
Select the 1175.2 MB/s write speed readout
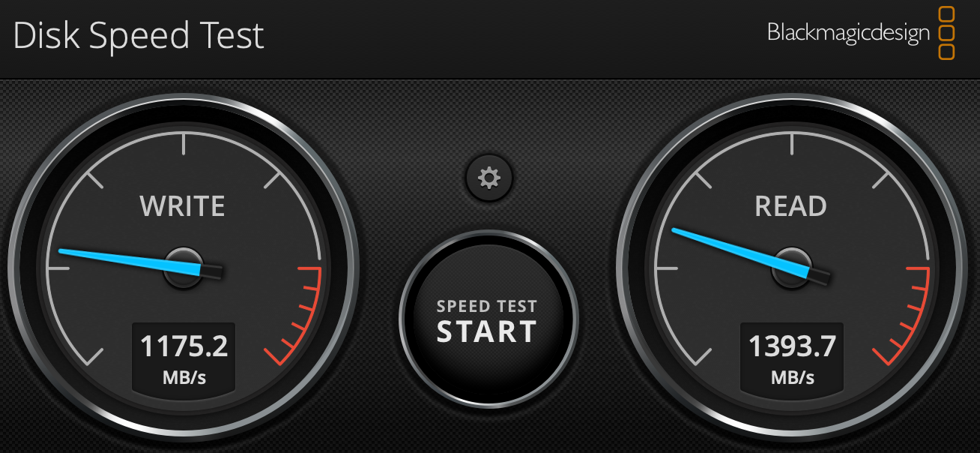(184, 358)
